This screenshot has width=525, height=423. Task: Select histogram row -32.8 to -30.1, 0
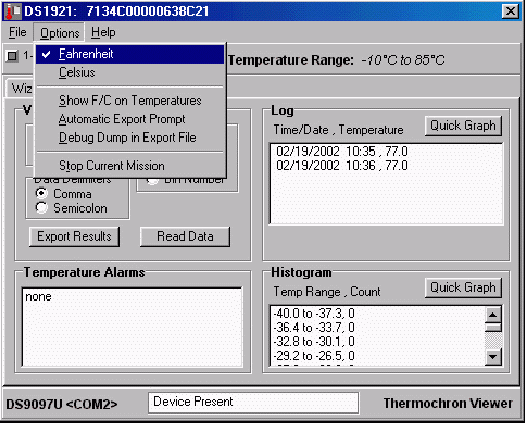[x=314, y=341]
